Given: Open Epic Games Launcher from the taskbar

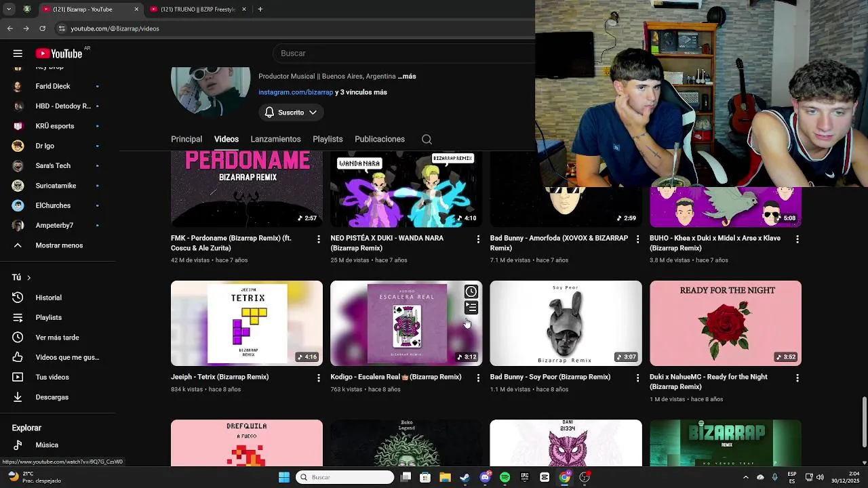Looking at the screenshot, I should tap(524, 477).
